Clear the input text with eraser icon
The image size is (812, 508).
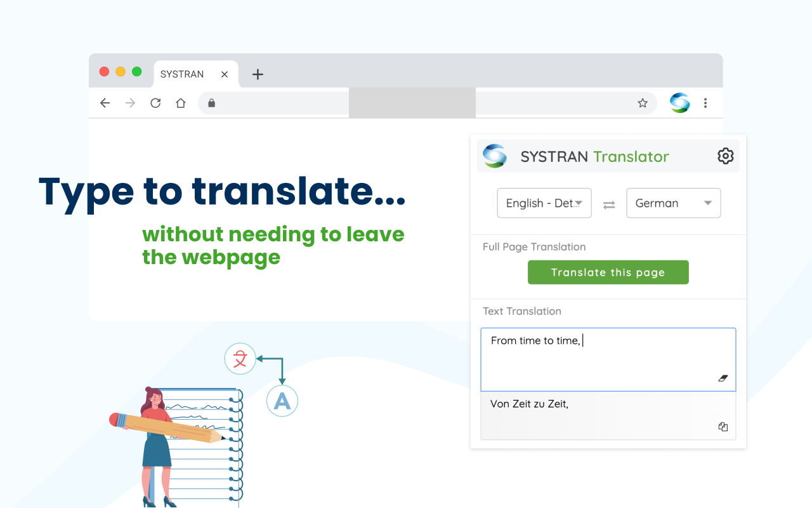point(723,378)
